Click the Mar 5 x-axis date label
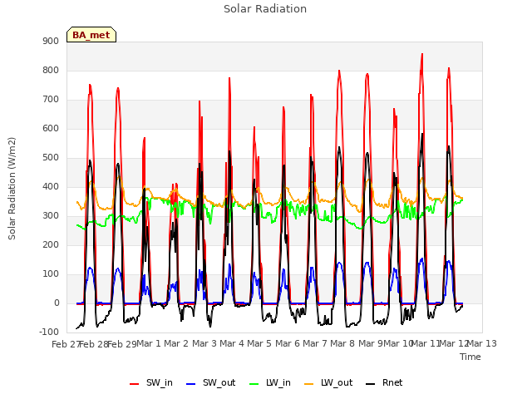 259,343
